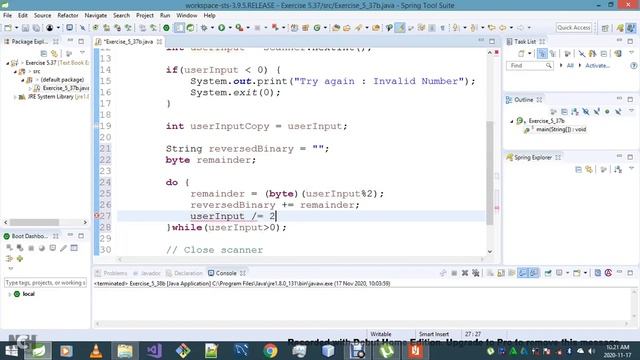Click the Boot Dashboard tags filter field
Screen dimensions: 640x360
pyautogui.click(x=45, y=282)
